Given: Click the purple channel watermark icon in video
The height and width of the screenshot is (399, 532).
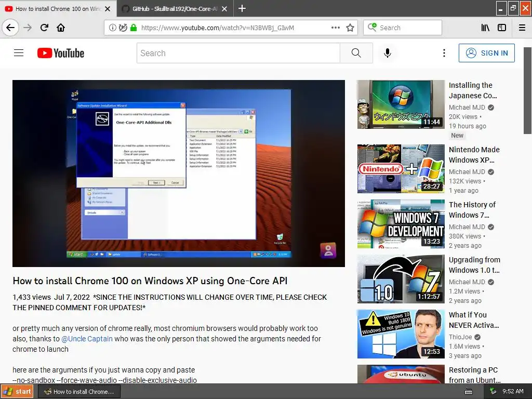Looking at the screenshot, I should click(328, 250).
